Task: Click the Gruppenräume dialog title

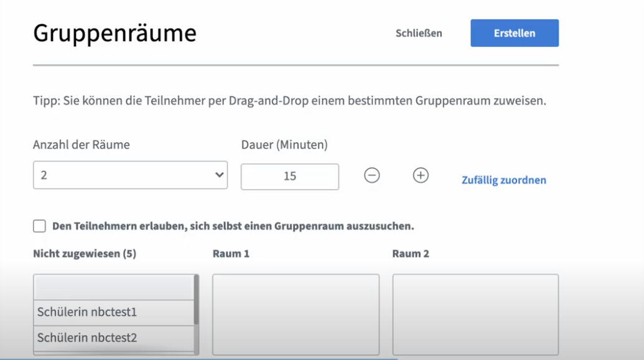Action: coord(114,32)
